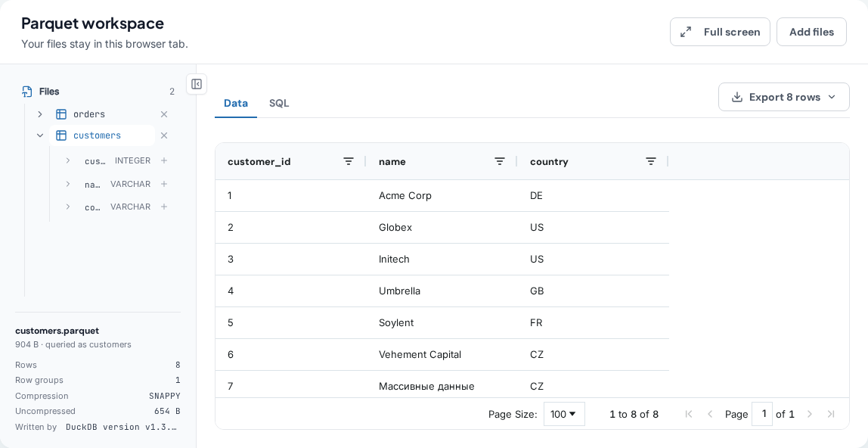Sort by name column header
The image size is (868, 448).
point(392,162)
